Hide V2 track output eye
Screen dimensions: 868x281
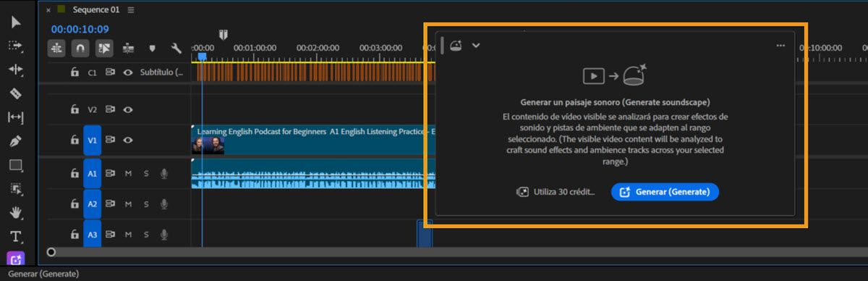128,110
